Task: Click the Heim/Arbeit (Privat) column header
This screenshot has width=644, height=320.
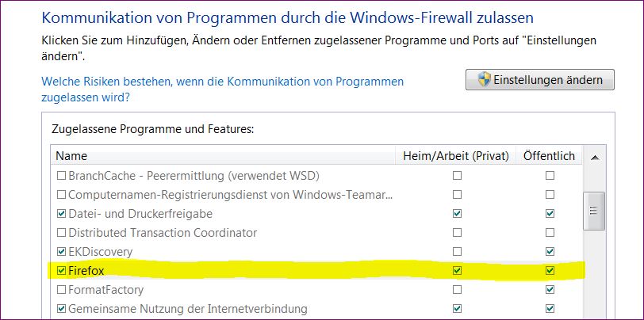Action: click(455, 156)
